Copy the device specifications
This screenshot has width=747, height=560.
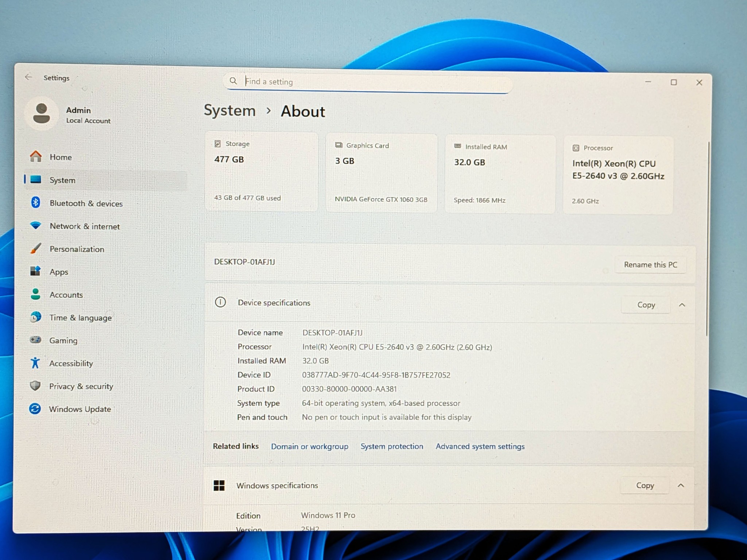tap(646, 305)
